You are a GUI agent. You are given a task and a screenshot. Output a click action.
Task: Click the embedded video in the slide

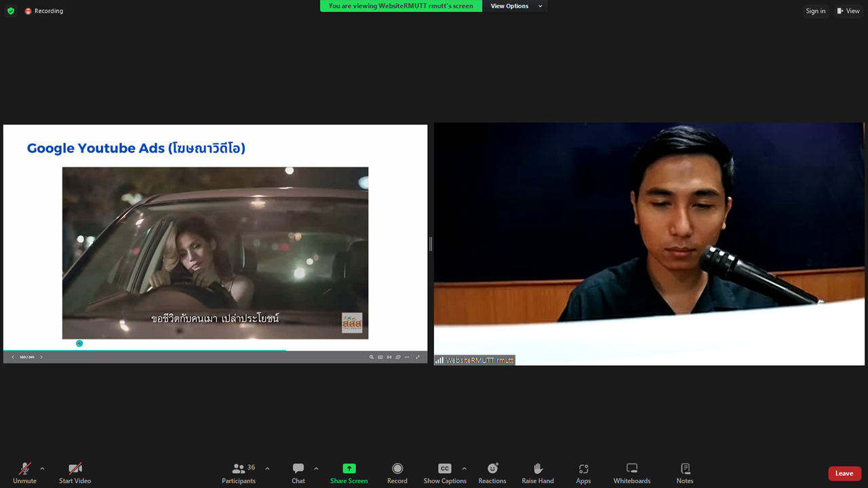pos(215,253)
